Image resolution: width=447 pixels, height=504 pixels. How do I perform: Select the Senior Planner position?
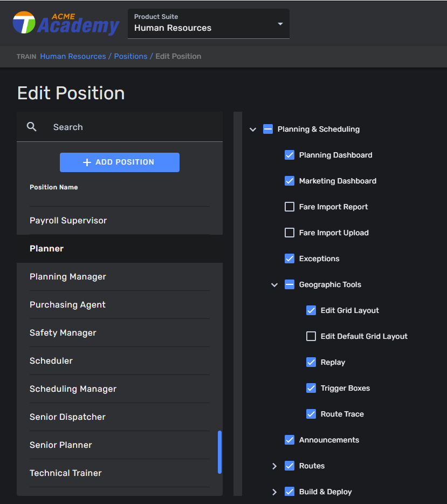(x=61, y=445)
